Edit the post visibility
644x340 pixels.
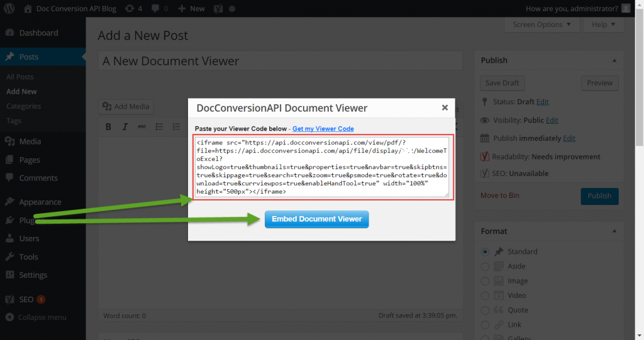552,120
